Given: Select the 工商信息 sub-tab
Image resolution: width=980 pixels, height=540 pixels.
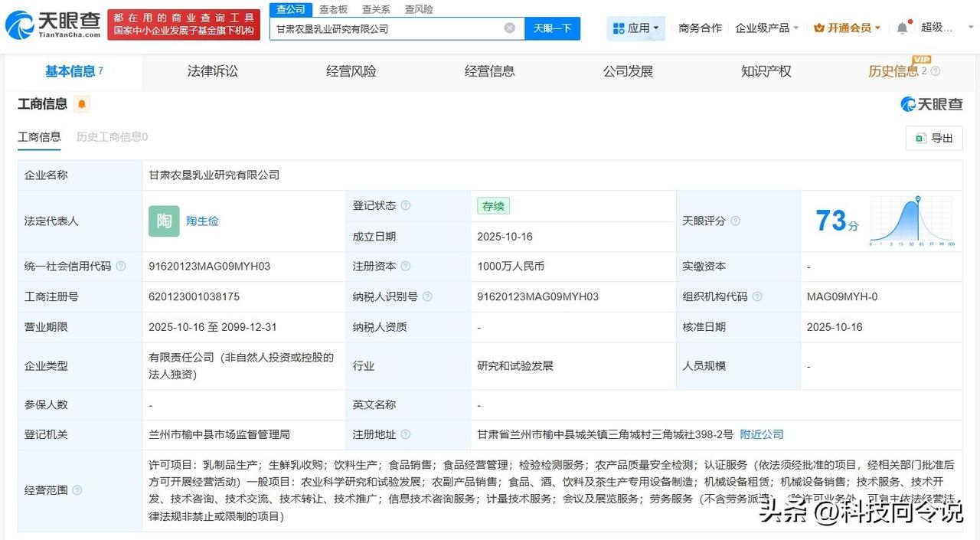Looking at the screenshot, I should [x=39, y=137].
